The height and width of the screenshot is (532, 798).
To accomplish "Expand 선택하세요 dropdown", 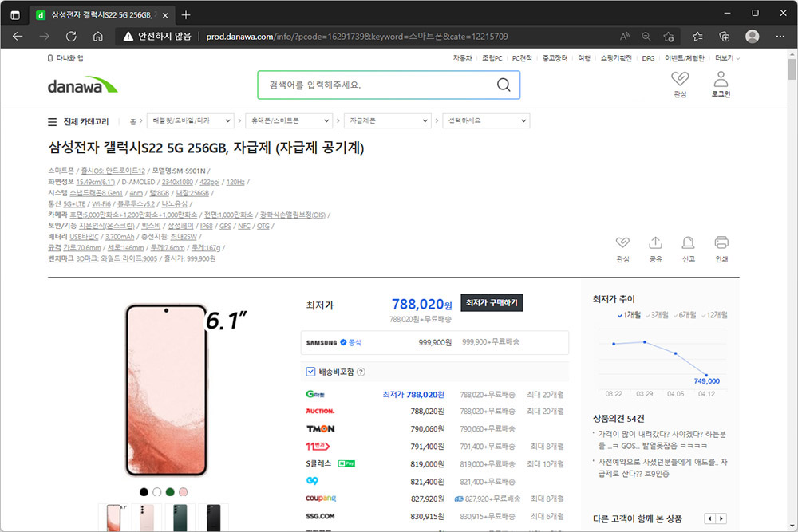I will click(486, 120).
